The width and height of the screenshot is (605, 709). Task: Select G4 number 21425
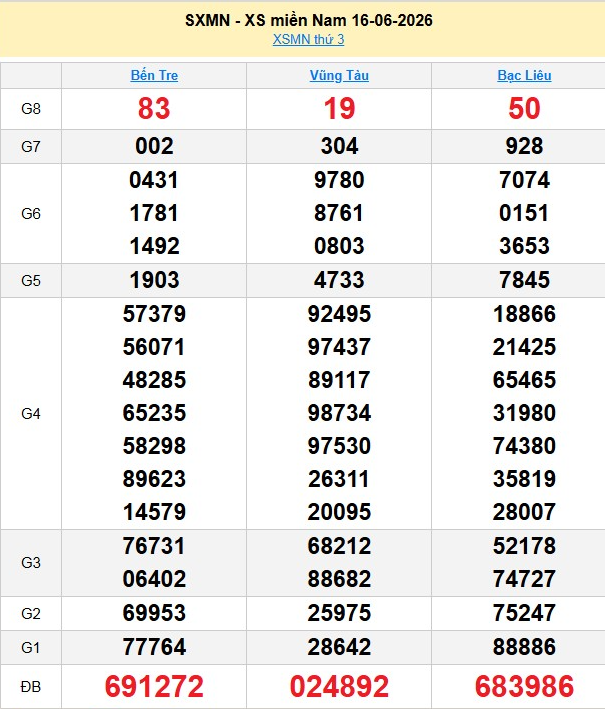click(x=525, y=347)
